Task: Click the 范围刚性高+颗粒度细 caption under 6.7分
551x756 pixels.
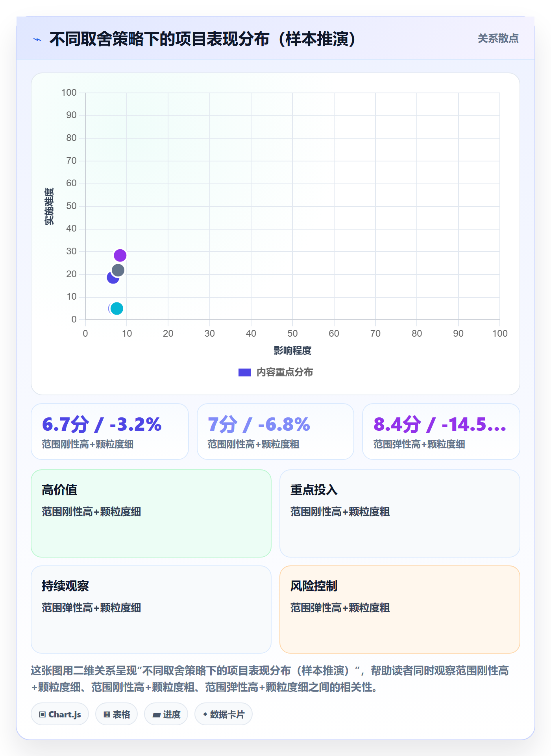Action: pos(88,445)
